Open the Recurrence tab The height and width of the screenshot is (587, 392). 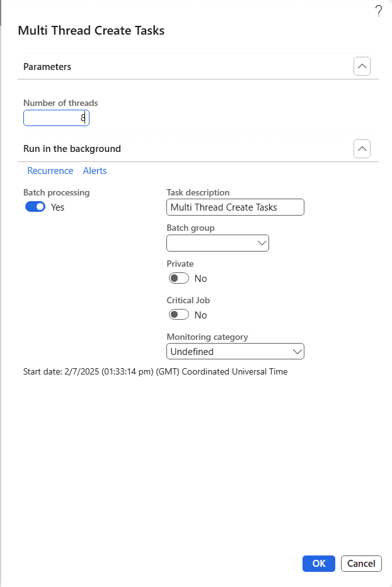pyautogui.click(x=50, y=171)
